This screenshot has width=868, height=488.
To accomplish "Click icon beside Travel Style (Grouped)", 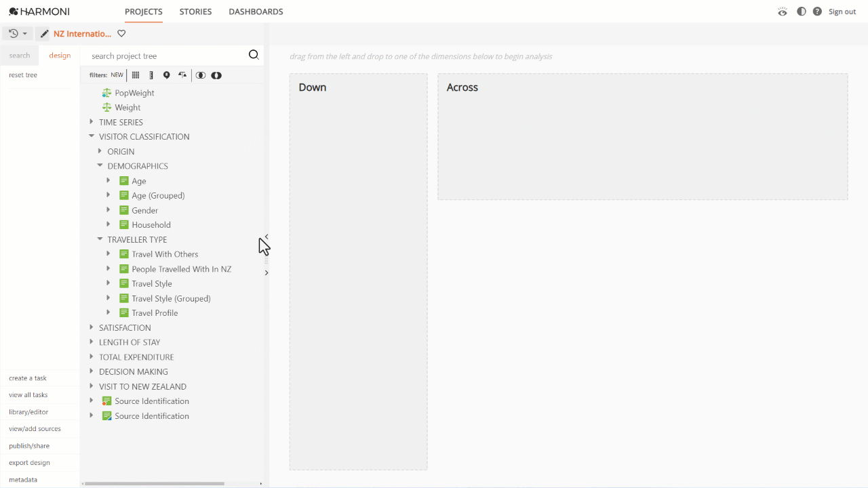I will coord(124,298).
